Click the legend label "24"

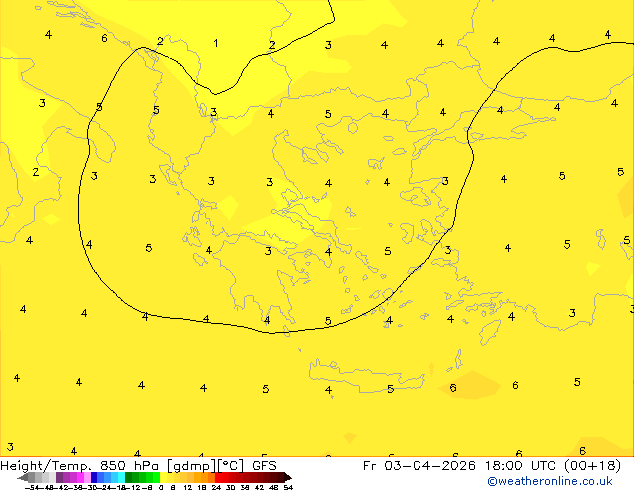(216, 487)
